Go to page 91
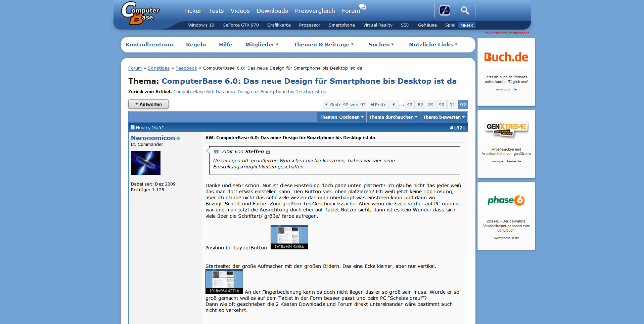 [452, 105]
